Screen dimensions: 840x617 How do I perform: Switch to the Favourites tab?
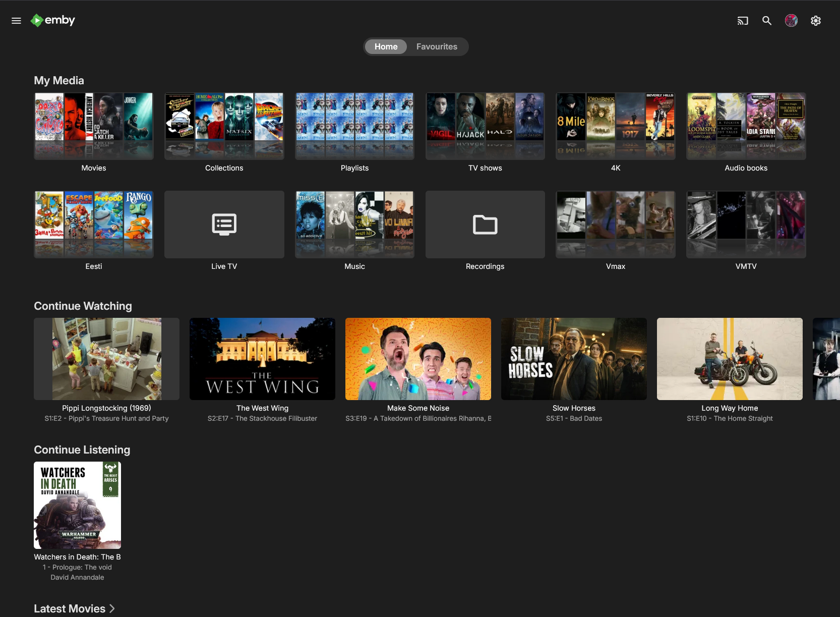click(x=437, y=46)
